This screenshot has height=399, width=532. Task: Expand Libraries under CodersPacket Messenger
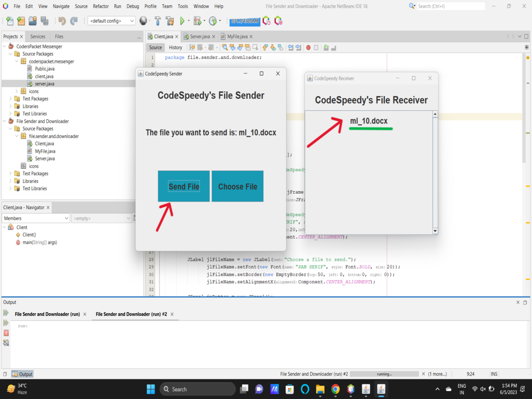click(10, 106)
